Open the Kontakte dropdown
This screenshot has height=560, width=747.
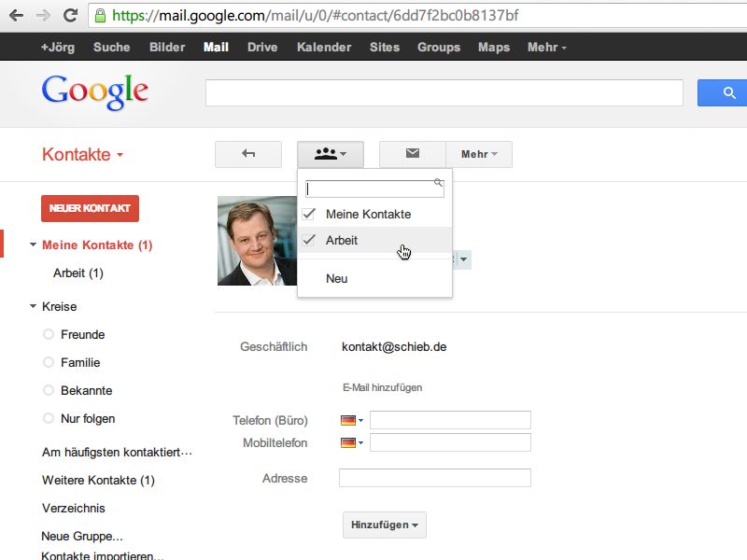[82, 154]
